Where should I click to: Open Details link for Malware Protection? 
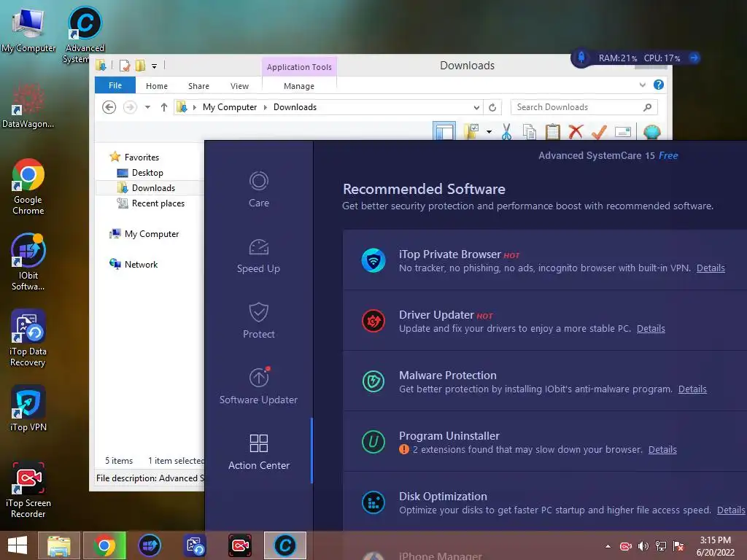(x=692, y=389)
